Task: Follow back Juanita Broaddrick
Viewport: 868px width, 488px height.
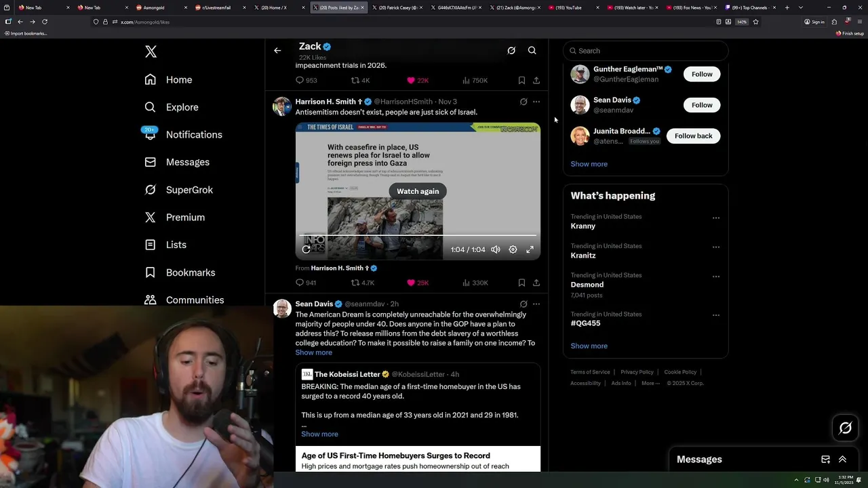Action: click(693, 136)
